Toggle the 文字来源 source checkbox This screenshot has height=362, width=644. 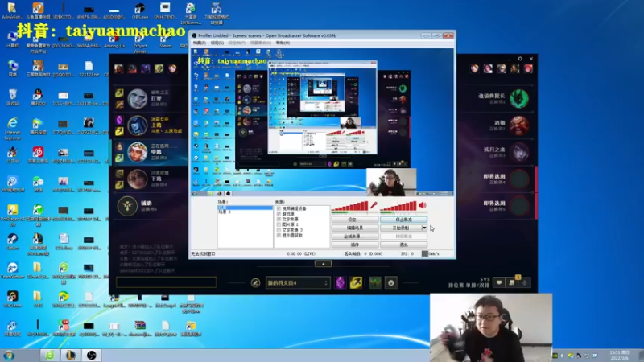tap(279, 219)
